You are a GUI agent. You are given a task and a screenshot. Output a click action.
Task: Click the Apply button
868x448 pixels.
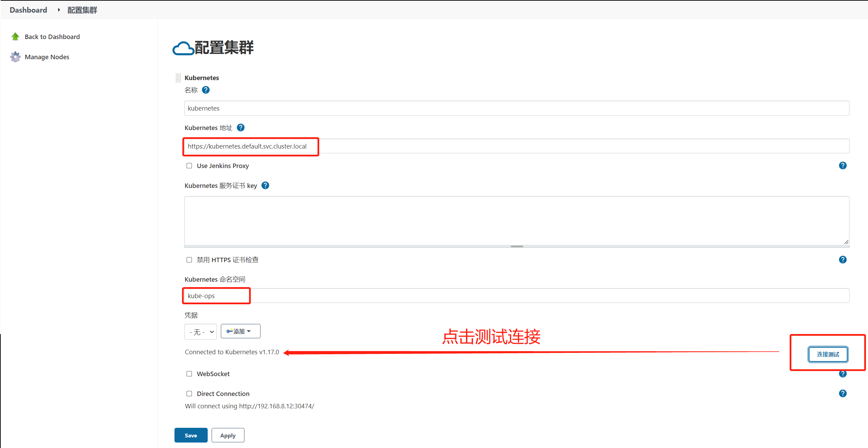228,435
